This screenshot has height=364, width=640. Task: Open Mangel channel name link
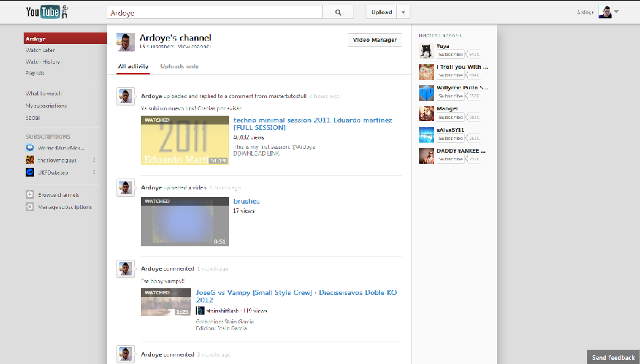pos(447,109)
